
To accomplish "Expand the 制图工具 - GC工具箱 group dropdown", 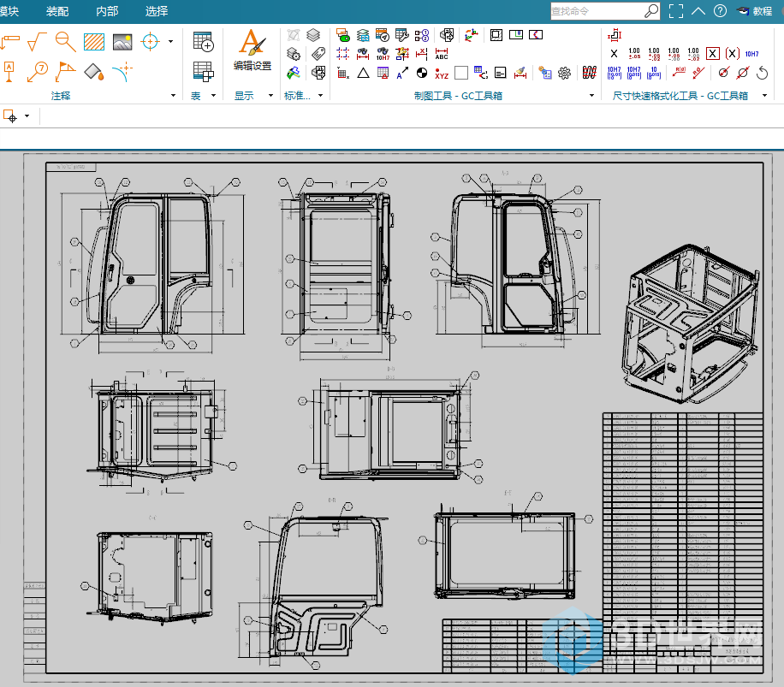I will click(592, 96).
